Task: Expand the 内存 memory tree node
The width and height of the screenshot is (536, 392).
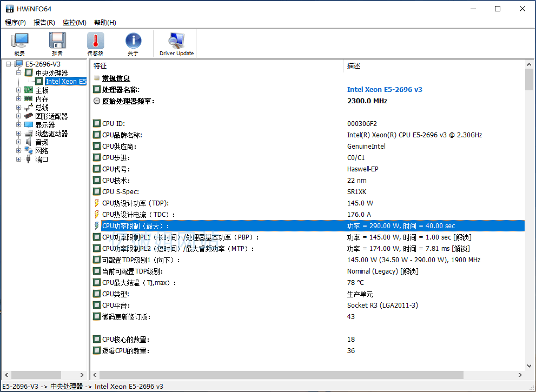Action: pos(19,99)
